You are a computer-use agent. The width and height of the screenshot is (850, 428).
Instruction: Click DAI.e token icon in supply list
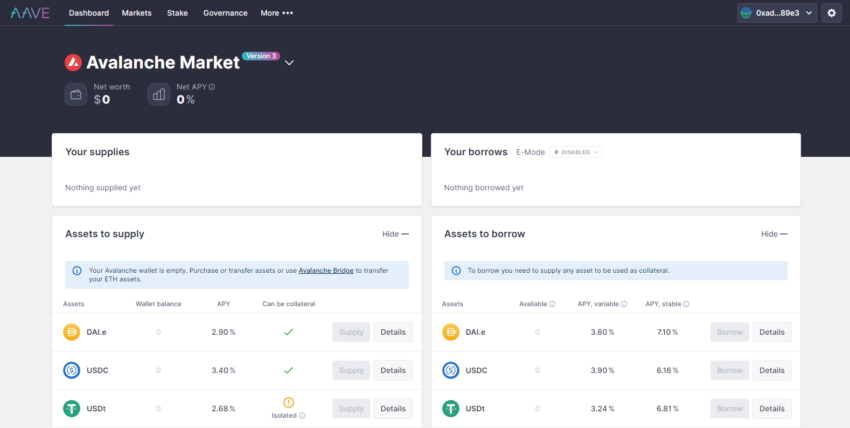click(x=72, y=332)
